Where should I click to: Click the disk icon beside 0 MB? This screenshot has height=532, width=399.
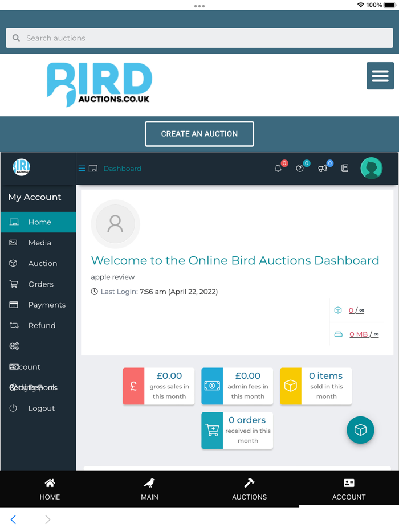click(339, 334)
